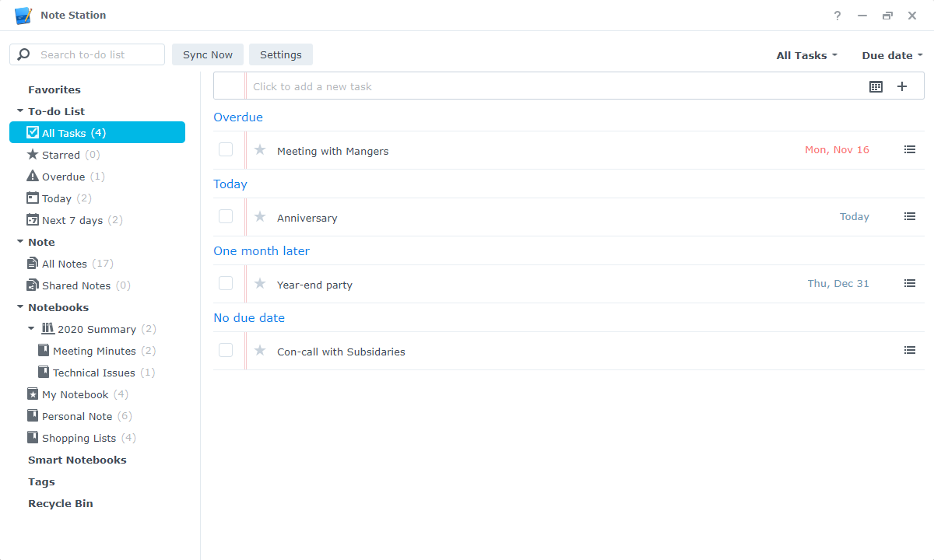Collapse the To-do List section
Screen dimensions: 934x560
click(20, 111)
